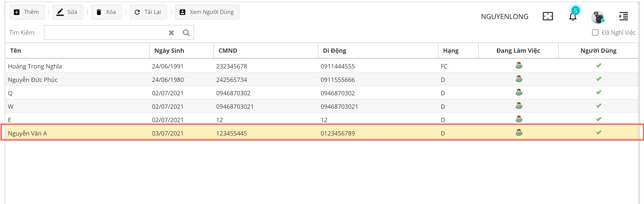This screenshot has height=204, width=644.
Task: Click the Thêm (add) button
Action: pyautogui.click(x=27, y=12)
